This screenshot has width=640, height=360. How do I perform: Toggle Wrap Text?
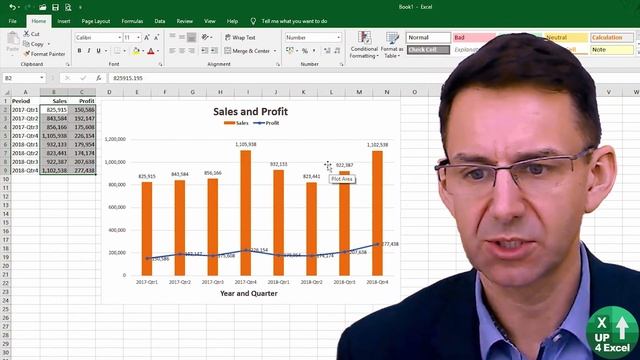click(x=240, y=37)
